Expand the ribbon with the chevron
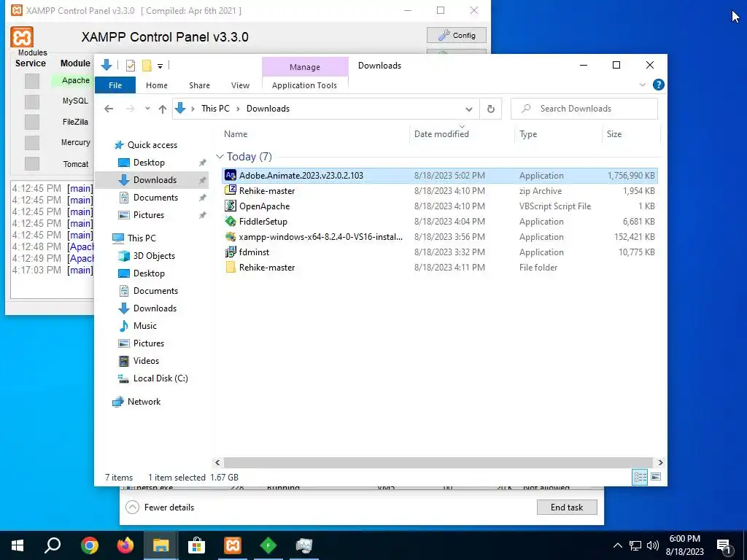747x560 pixels. click(x=642, y=85)
